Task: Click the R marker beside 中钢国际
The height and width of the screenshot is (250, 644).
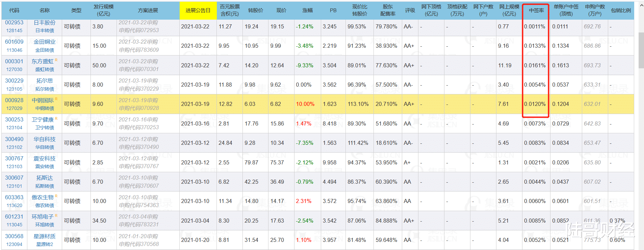Action: click(56, 99)
